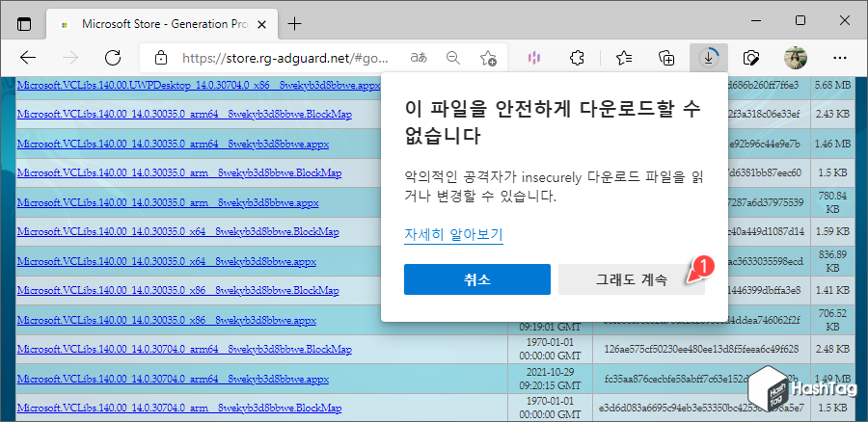The height and width of the screenshot is (422, 868).
Task: Click the 그래도 계속 button
Action: (x=632, y=279)
